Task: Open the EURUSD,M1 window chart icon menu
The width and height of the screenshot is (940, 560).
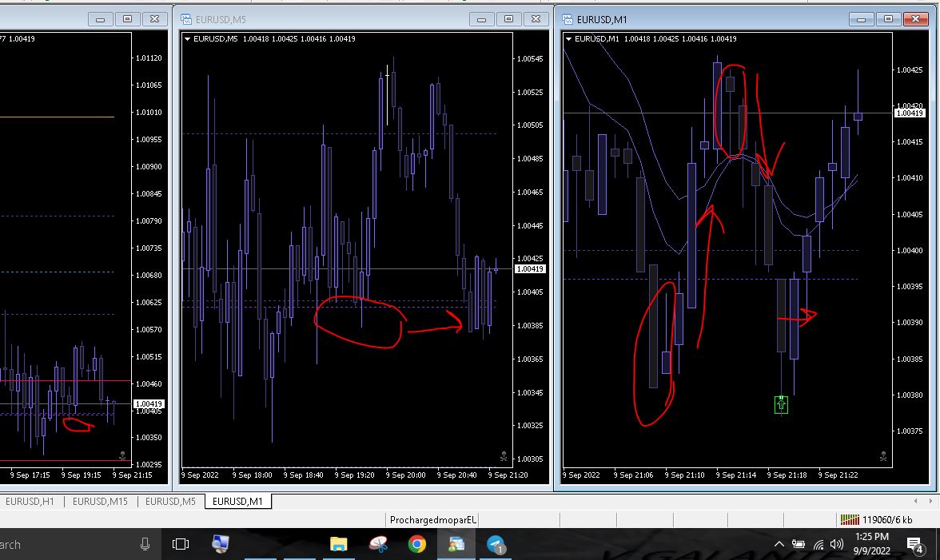Action: tap(568, 19)
